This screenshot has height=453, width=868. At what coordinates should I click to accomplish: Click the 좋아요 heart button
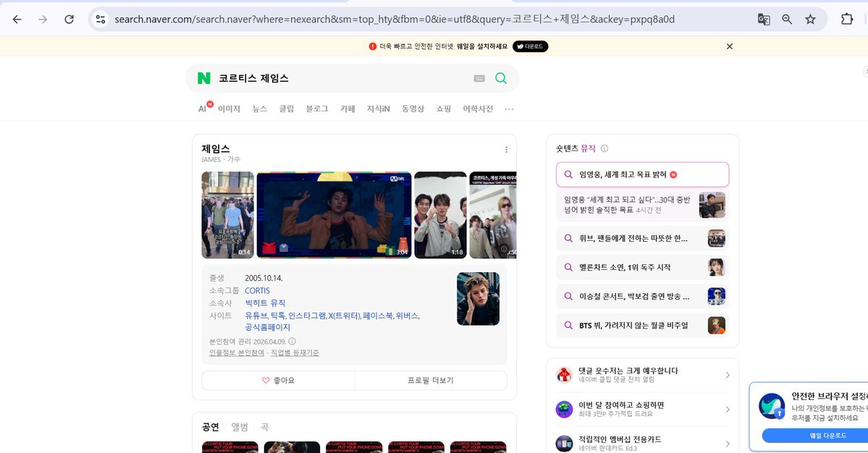(x=278, y=381)
